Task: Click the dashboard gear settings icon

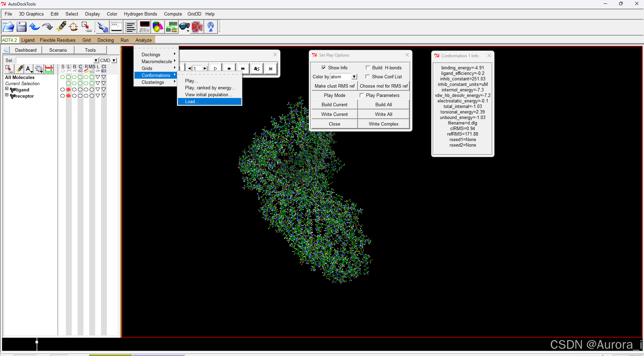Action: pyautogui.click(x=39, y=69)
